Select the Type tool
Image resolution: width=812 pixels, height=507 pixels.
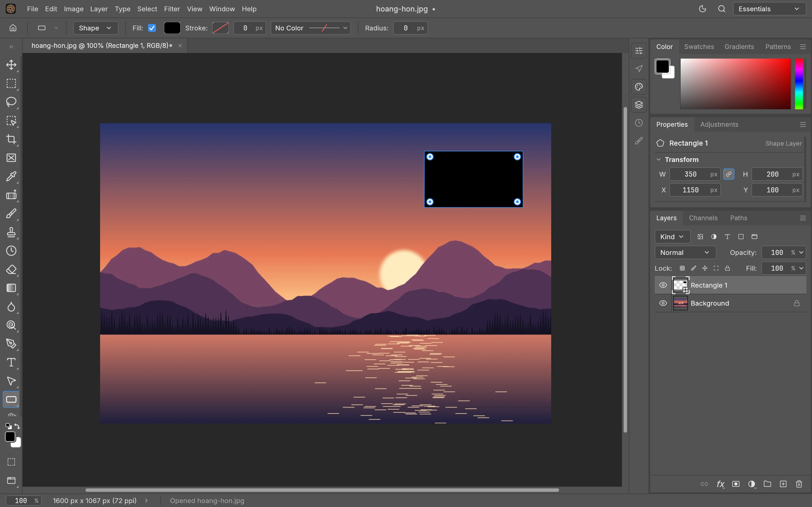[11, 363]
